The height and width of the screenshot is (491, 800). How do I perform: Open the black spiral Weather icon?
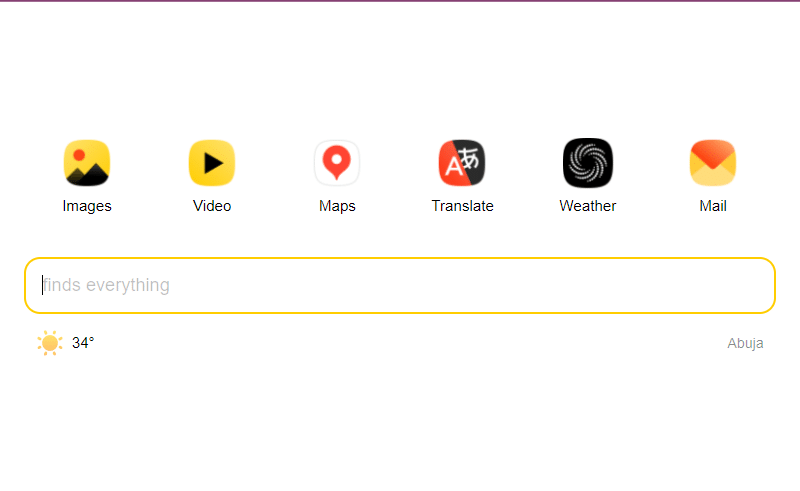point(588,163)
